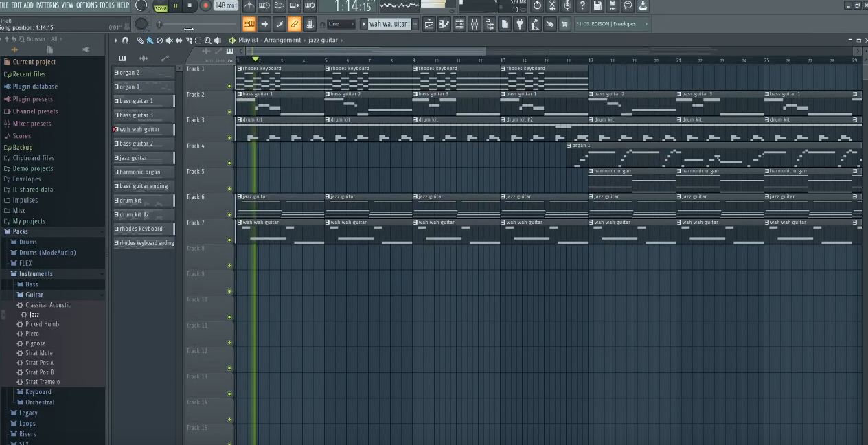This screenshot has height=445, width=868.
Task: Open the help question mark icon
Action: (583, 5)
